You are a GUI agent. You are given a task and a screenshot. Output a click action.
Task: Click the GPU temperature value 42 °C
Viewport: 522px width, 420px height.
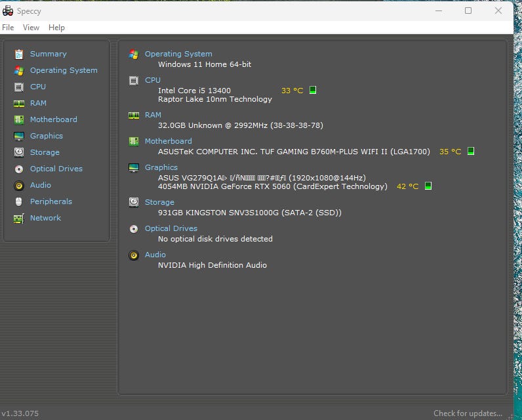407,186
